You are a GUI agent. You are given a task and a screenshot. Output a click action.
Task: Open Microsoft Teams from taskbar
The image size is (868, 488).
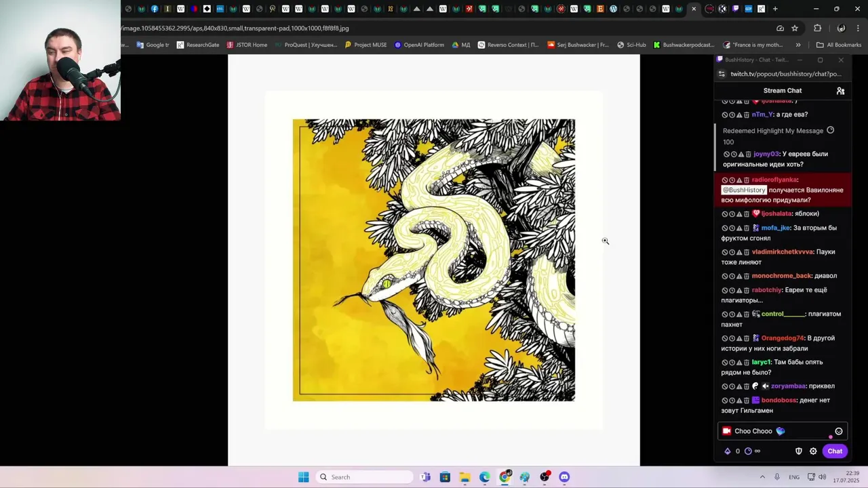425,477
